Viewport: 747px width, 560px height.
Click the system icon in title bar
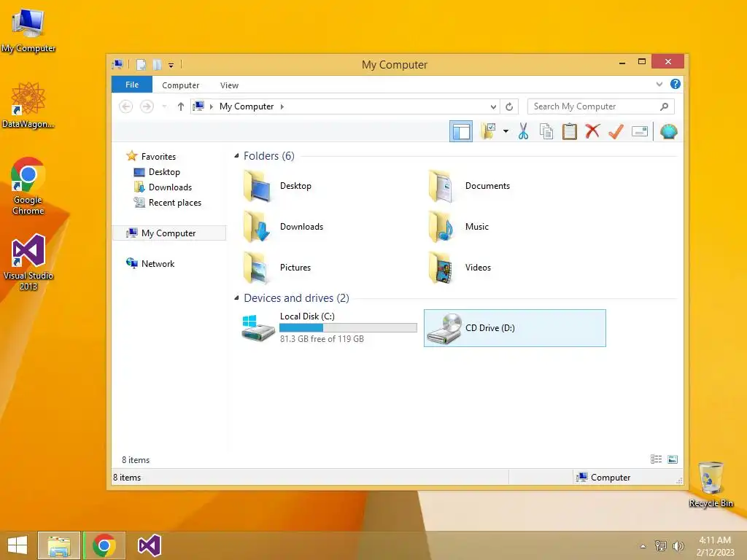tap(117, 64)
